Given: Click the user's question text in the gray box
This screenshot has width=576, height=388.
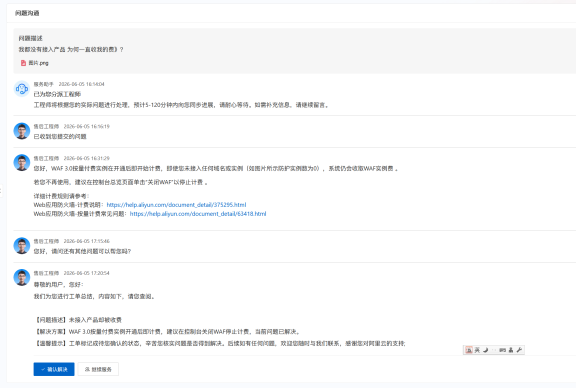Looking at the screenshot, I should pyautogui.click(x=71, y=49).
